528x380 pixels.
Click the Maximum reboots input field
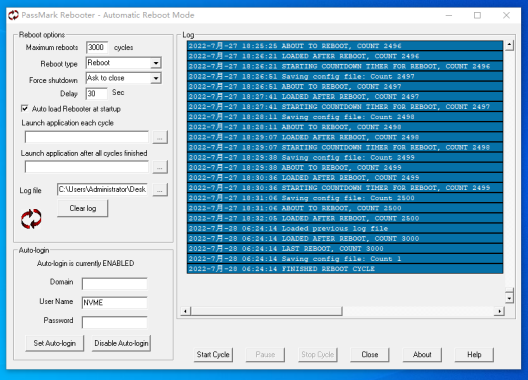(97, 48)
